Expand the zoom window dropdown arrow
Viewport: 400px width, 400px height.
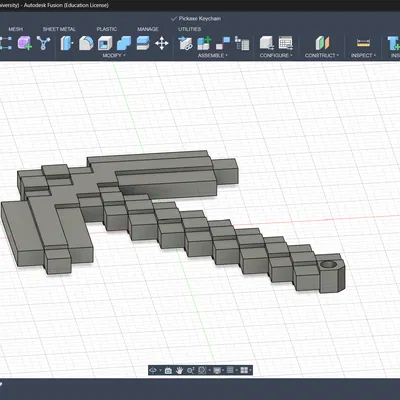click(209, 370)
